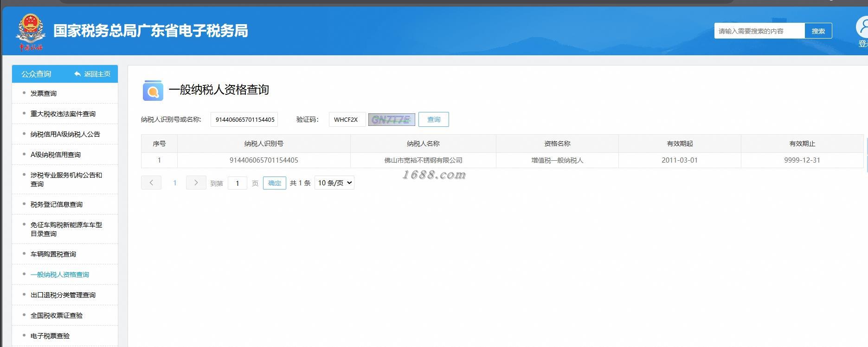Click the 验证码 captcha input field
This screenshot has width=868, height=347.
pyautogui.click(x=347, y=119)
